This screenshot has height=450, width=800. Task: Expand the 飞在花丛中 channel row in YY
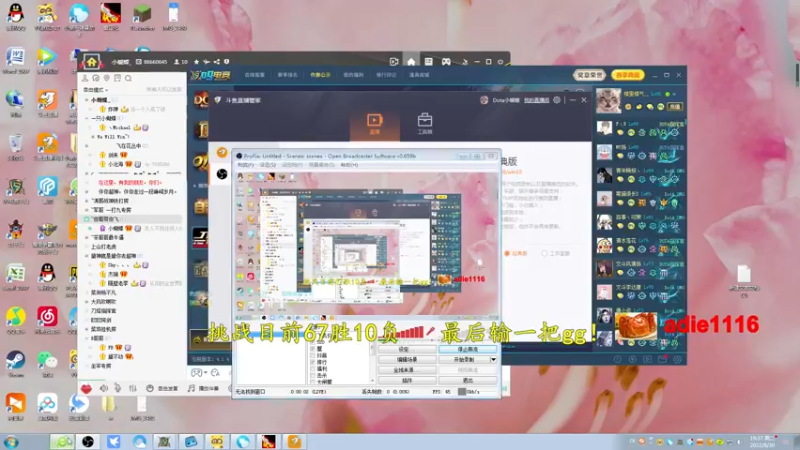(87, 146)
